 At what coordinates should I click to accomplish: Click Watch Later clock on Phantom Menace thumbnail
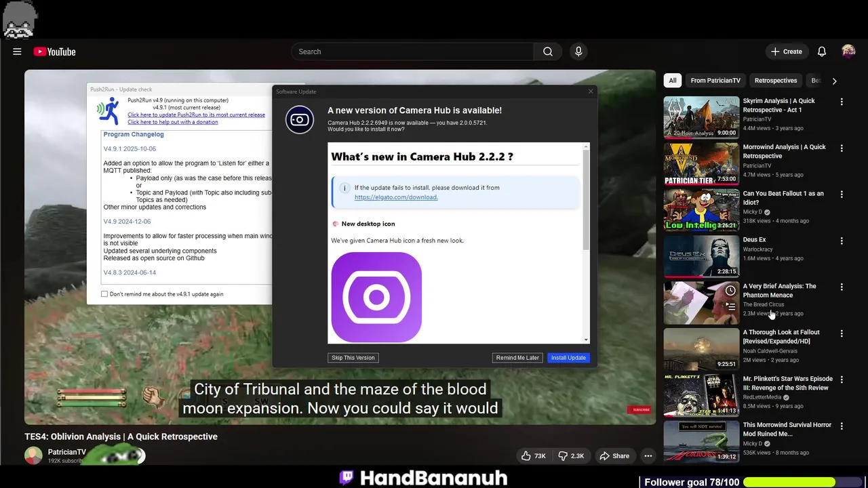point(730,291)
